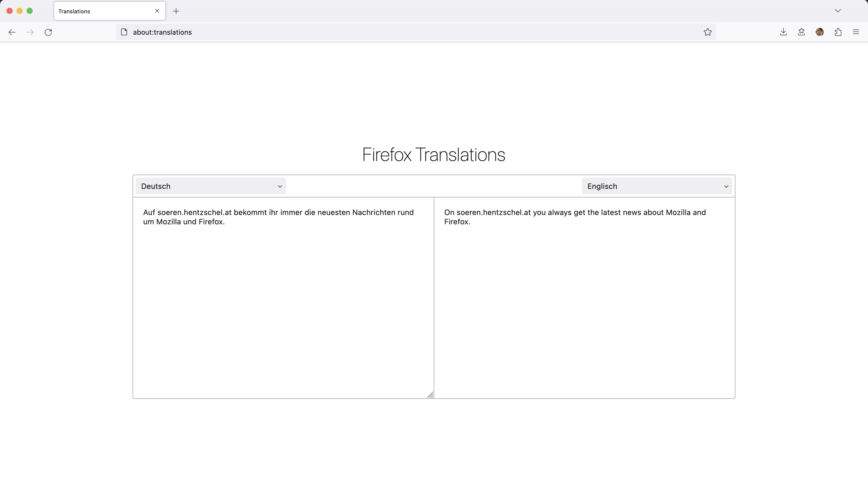Open the Deutsch source language dropdown
868x477 pixels.
(211, 186)
